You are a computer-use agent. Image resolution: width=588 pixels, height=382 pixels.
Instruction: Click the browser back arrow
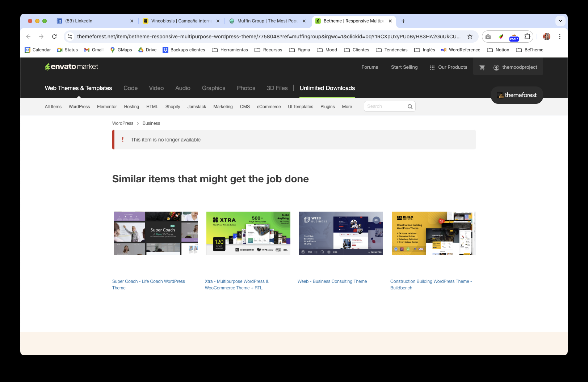[28, 37]
